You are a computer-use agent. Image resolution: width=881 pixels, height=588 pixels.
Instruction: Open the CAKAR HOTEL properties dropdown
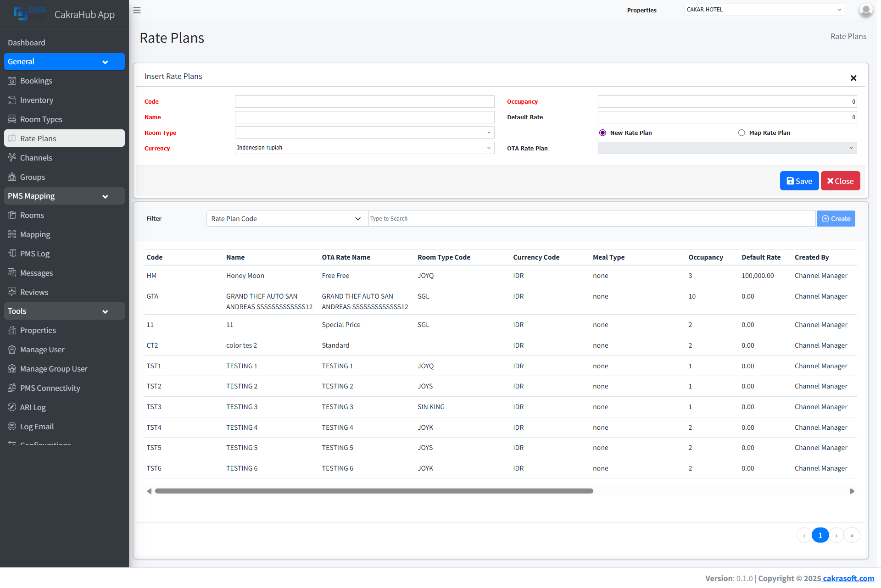pyautogui.click(x=764, y=10)
